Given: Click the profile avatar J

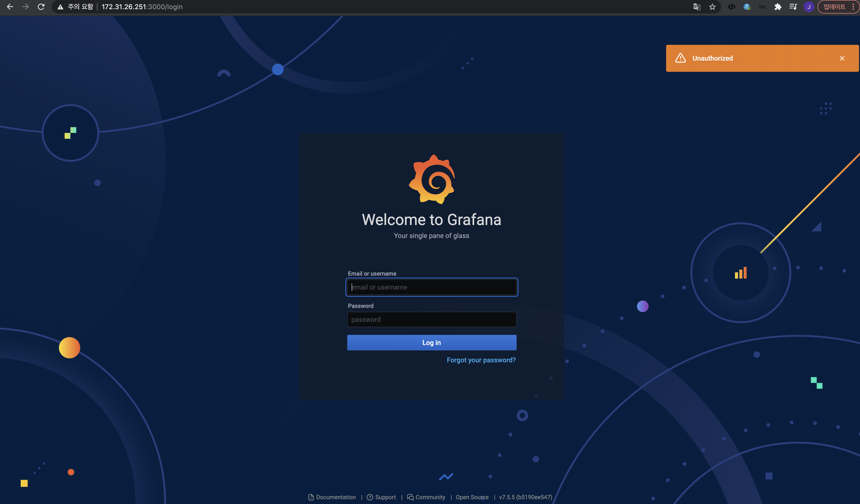Looking at the screenshot, I should tap(808, 7).
